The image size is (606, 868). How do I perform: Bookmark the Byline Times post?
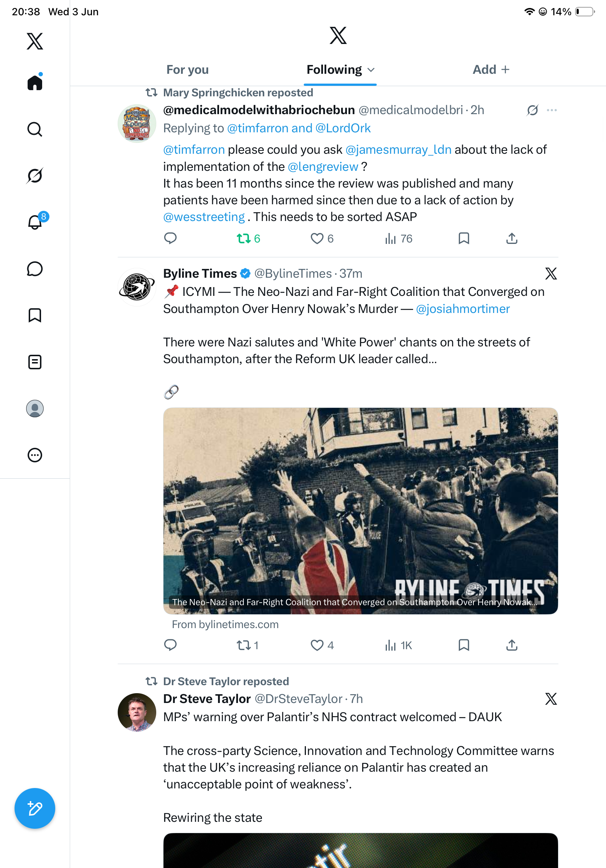point(464,645)
